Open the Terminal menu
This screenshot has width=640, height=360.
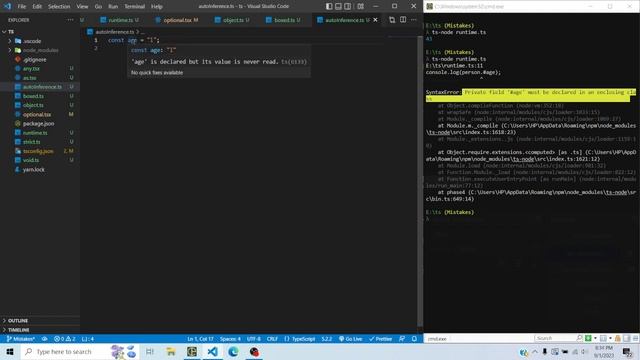tap(134, 7)
